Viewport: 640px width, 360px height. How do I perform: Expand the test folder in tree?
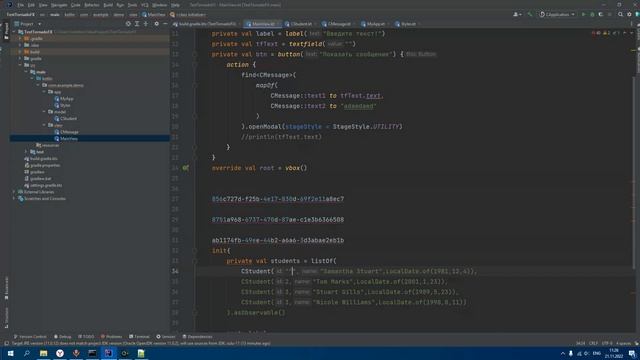click(x=26, y=152)
